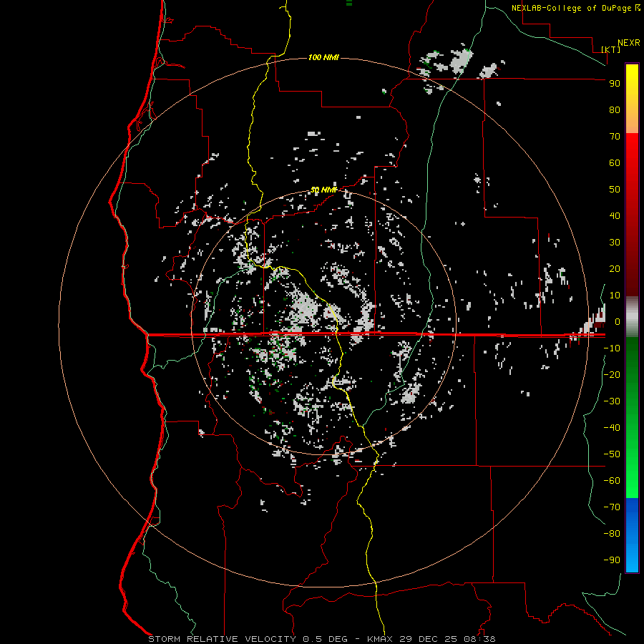Screen dimensions: 644x644
Task: Click the positive 30 value on velocity scale
Action: pyautogui.click(x=615, y=243)
